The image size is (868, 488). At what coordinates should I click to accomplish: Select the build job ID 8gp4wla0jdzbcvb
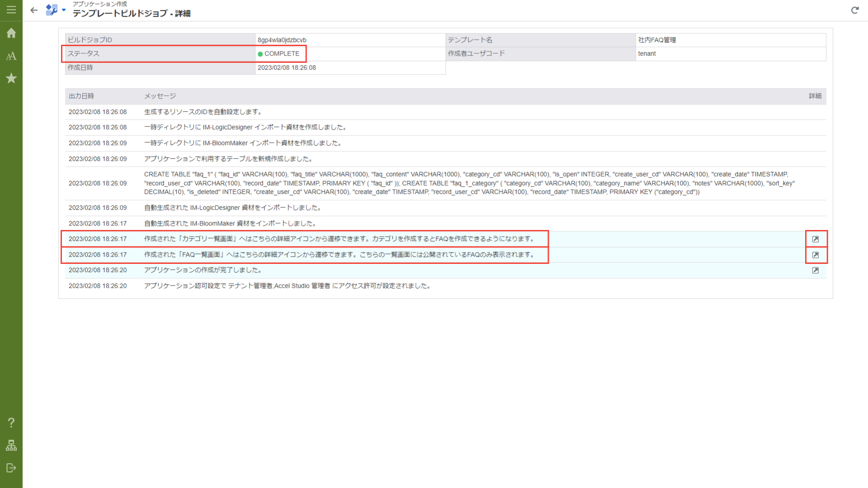[x=282, y=40]
